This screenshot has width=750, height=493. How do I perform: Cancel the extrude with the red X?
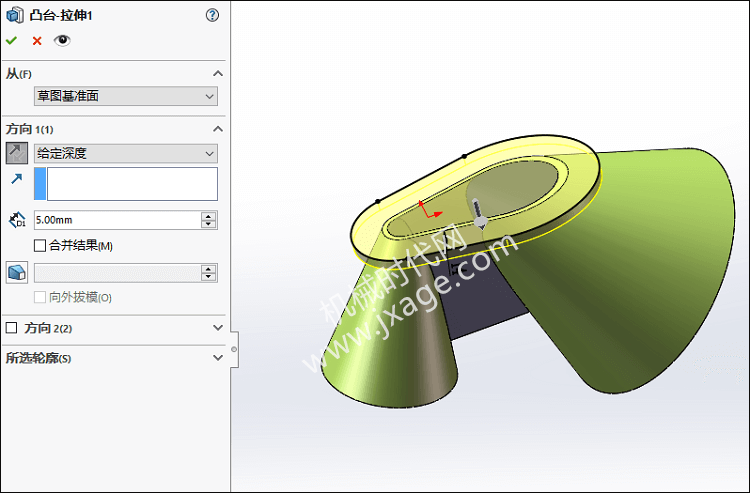[37, 41]
